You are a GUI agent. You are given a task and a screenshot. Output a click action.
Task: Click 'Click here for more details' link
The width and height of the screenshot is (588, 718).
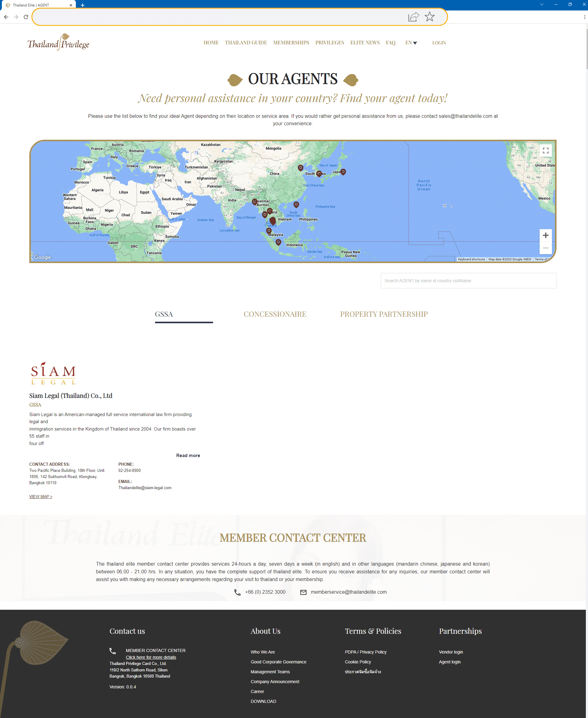151,657
